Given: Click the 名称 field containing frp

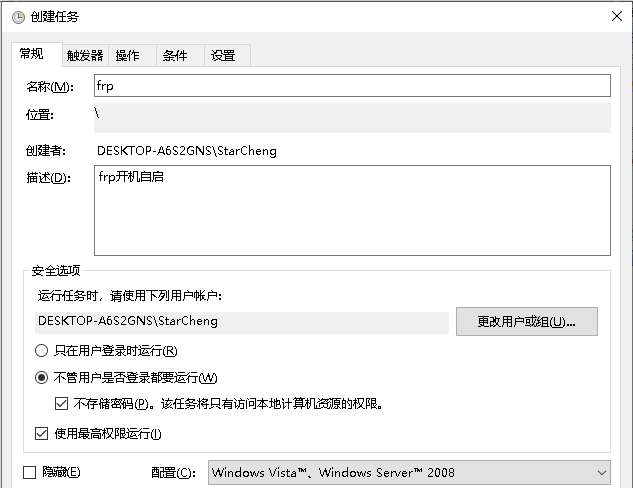Looking at the screenshot, I should coord(352,86).
